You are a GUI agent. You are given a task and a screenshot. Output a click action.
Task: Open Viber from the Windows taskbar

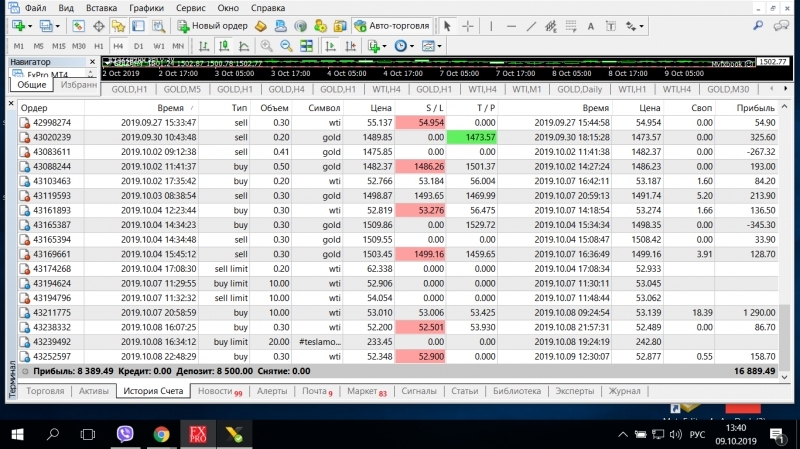(127, 434)
